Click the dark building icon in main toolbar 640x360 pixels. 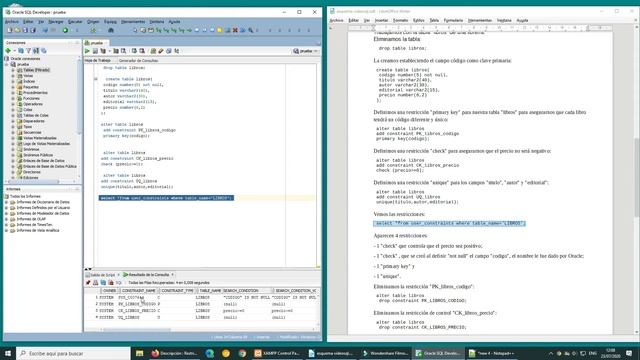(111, 30)
